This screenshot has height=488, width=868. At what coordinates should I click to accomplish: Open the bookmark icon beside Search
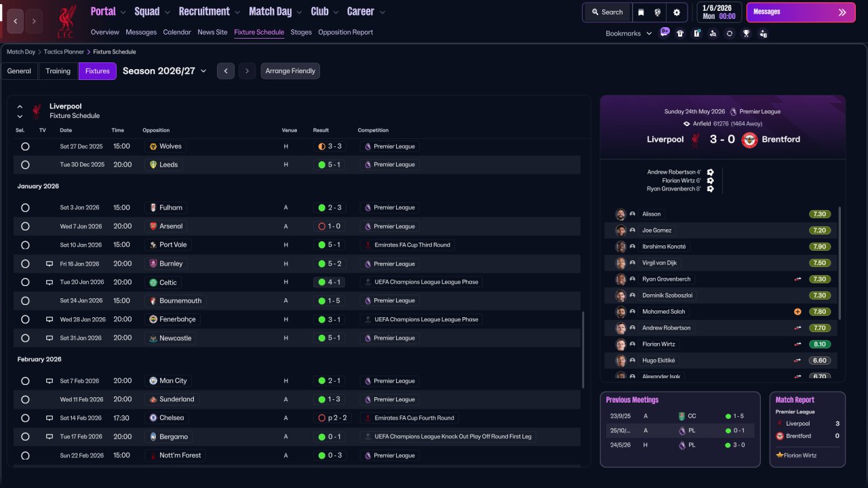[641, 12]
